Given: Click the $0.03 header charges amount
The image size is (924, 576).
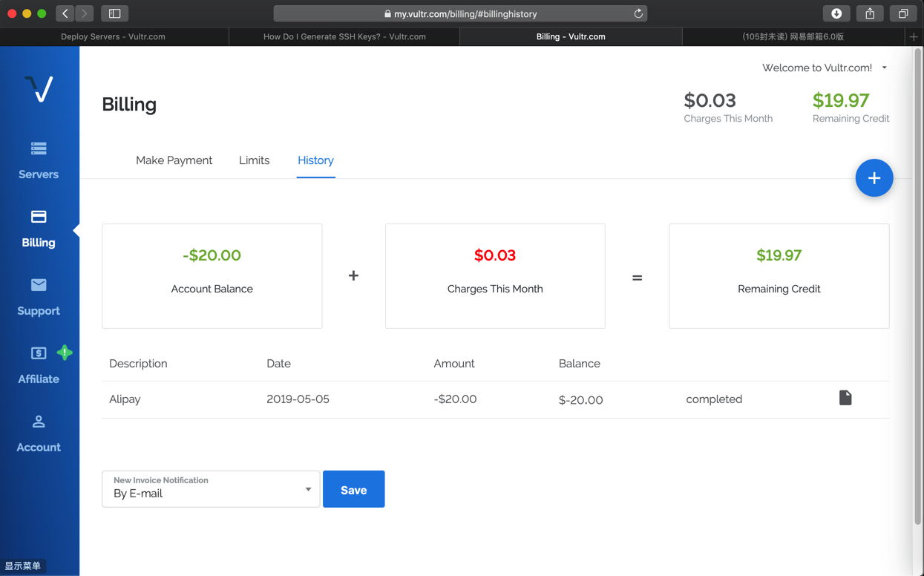Looking at the screenshot, I should point(710,100).
